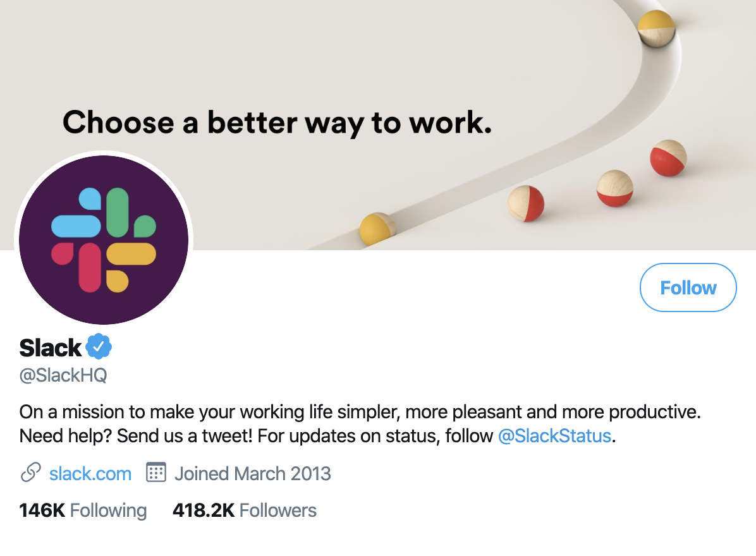This screenshot has width=756, height=556.
Task: Click the @SlackHQ username handle
Action: 63,375
